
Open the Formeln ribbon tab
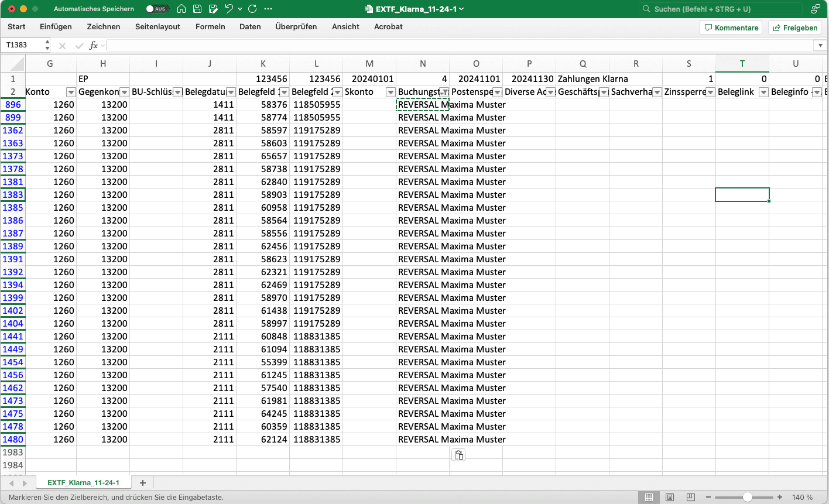click(x=210, y=26)
